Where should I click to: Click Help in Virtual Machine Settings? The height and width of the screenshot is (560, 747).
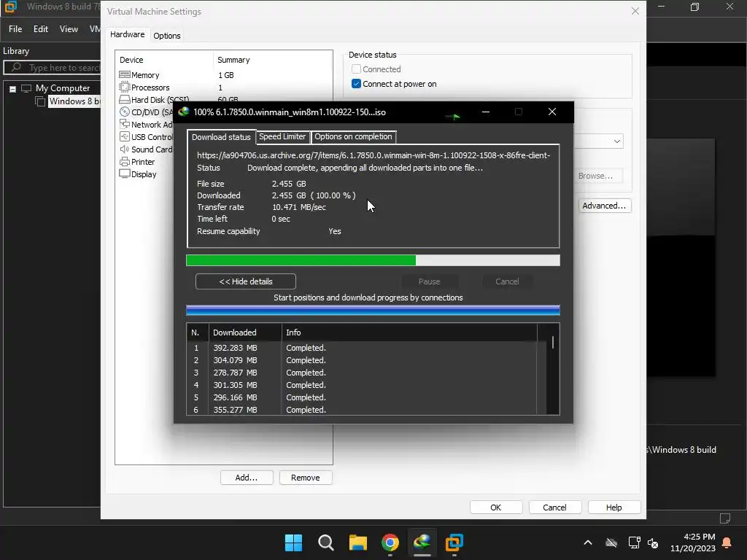click(614, 507)
